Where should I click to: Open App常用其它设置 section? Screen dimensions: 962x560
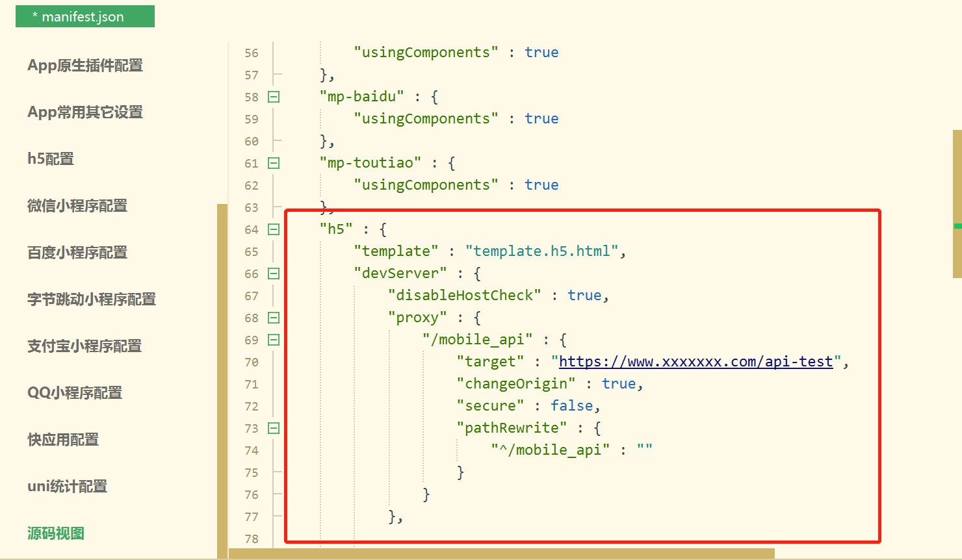click(85, 112)
